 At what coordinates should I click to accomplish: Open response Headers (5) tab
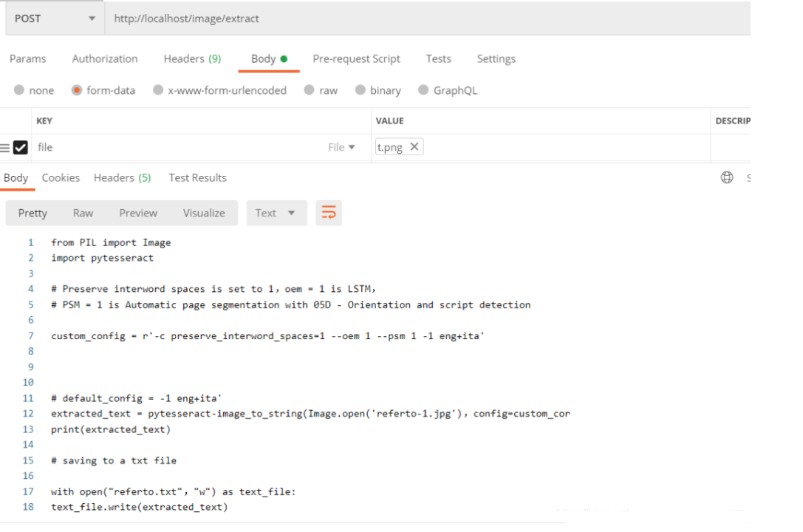coord(123,177)
